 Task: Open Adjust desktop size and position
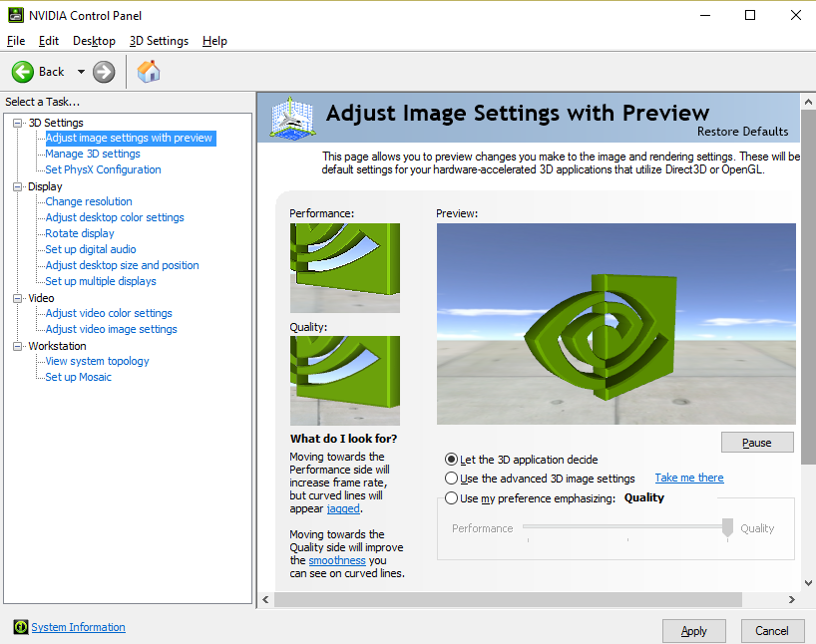pos(122,265)
